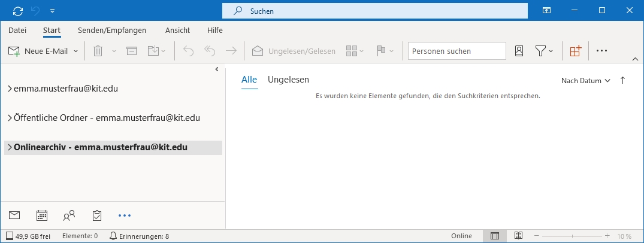Click the Mail envelope navigation icon
This screenshot has height=243, width=644.
pos(14,215)
